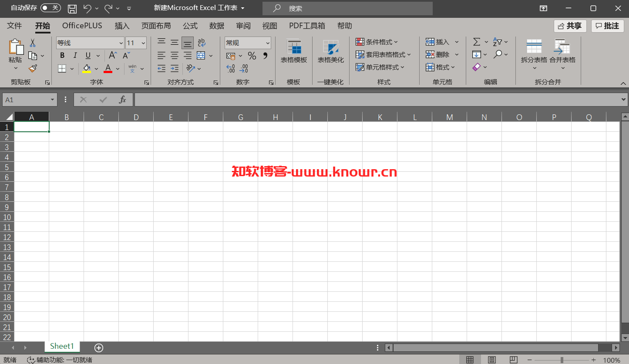Switch to Page Layout view
Screen dimensions: 629x364
[492, 360]
